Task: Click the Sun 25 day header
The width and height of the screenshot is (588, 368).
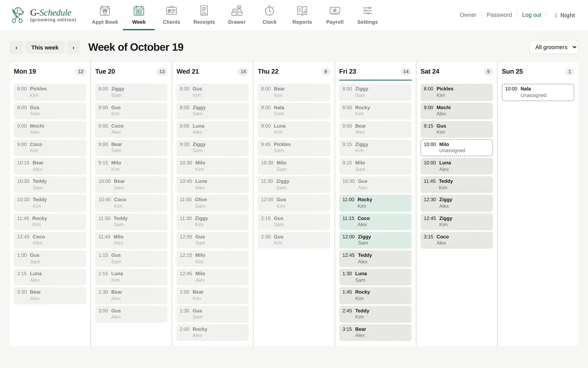Action: coord(512,71)
